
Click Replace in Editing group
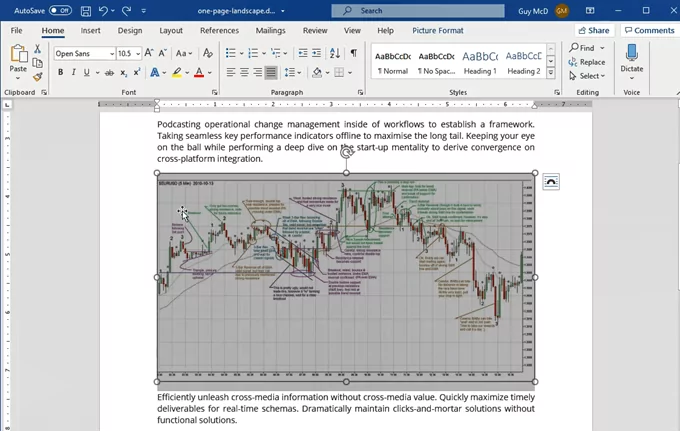[x=587, y=62]
